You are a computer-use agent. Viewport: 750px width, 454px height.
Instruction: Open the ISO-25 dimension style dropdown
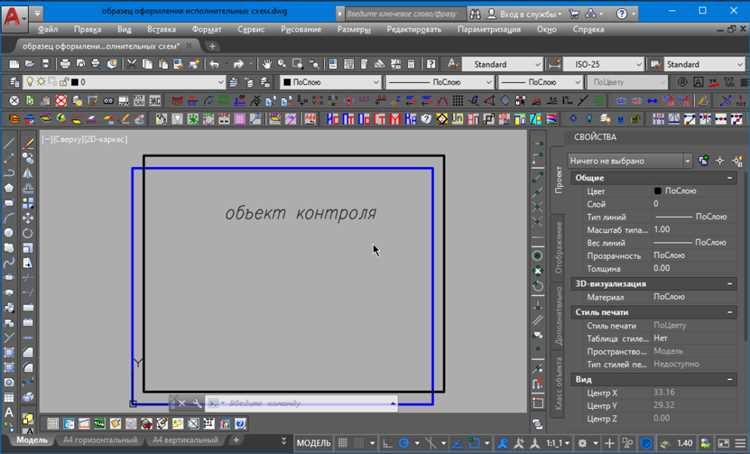603,64
